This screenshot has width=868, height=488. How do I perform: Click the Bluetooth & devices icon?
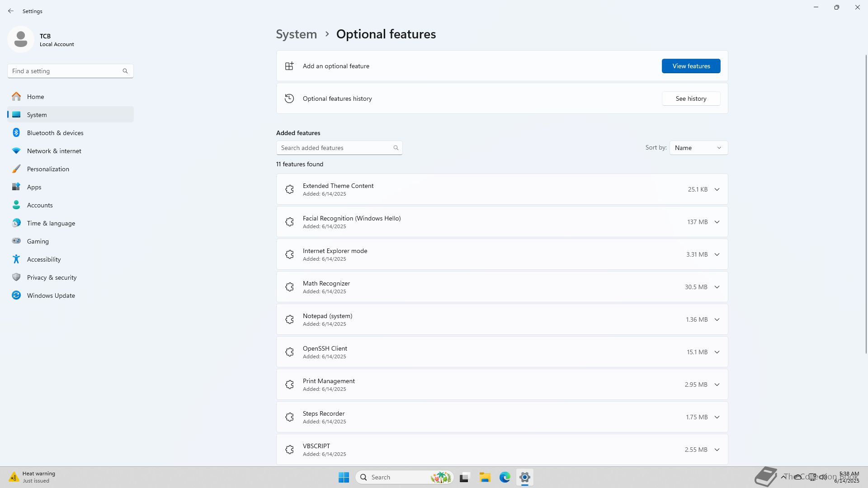(16, 133)
